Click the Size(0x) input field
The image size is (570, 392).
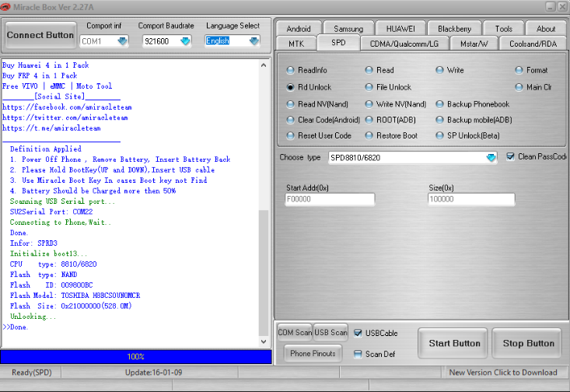click(471, 199)
